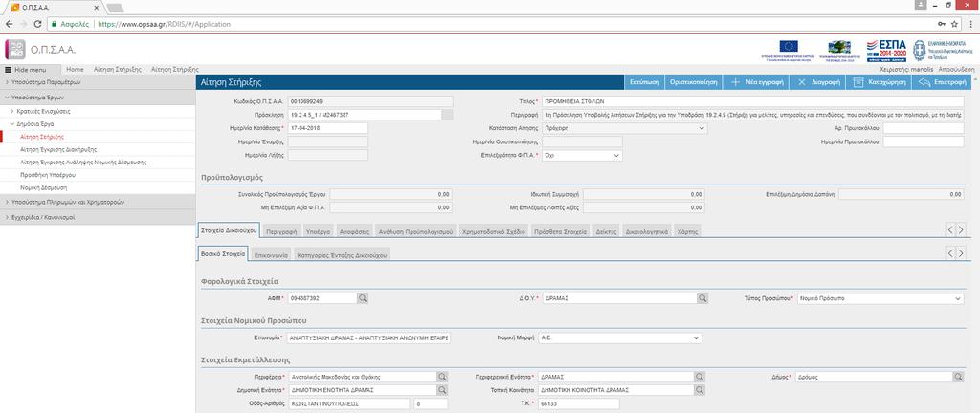Click the Τ.Κ. postal code field
The width and height of the screenshot is (980, 413).
pos(579,403)
